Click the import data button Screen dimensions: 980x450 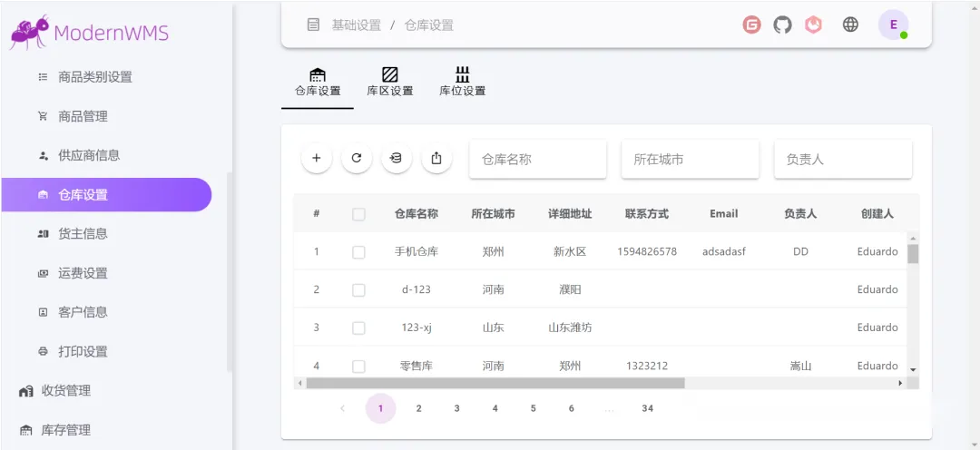(397, 158)
